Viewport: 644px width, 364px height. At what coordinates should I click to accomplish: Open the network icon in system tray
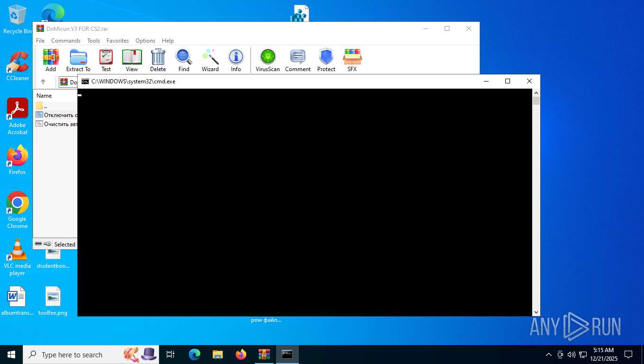[583, 355]
